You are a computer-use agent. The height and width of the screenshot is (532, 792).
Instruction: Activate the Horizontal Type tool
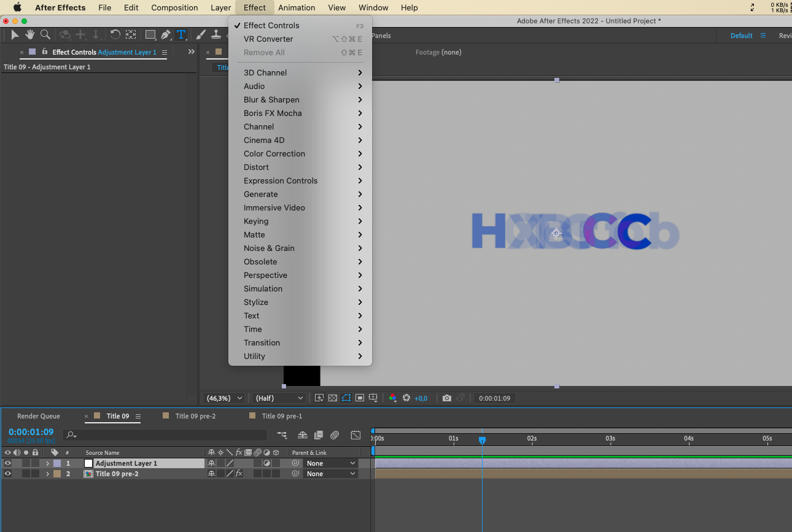click(x=181, y=35)
